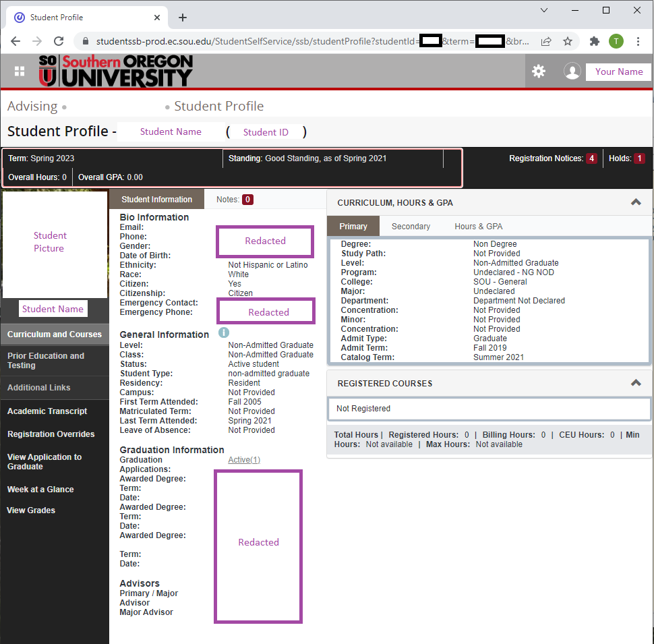Collapse the Curriculum, Hours & GPA panel
This screenshot has height=644, width=654.
[635, 202]
